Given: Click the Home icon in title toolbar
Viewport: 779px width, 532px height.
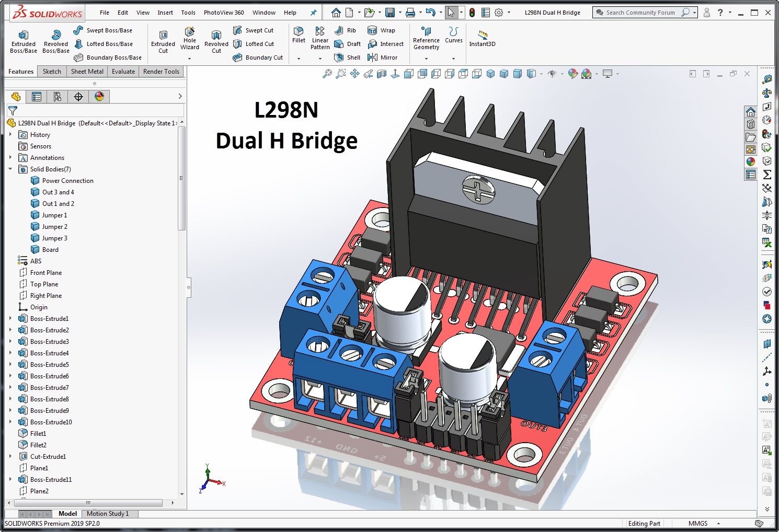Looking at the screenshot, I should tap(336, 13).
